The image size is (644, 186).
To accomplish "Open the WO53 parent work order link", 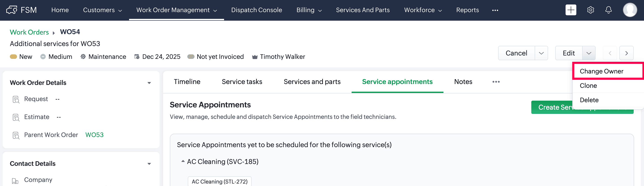I will point(94,135).
